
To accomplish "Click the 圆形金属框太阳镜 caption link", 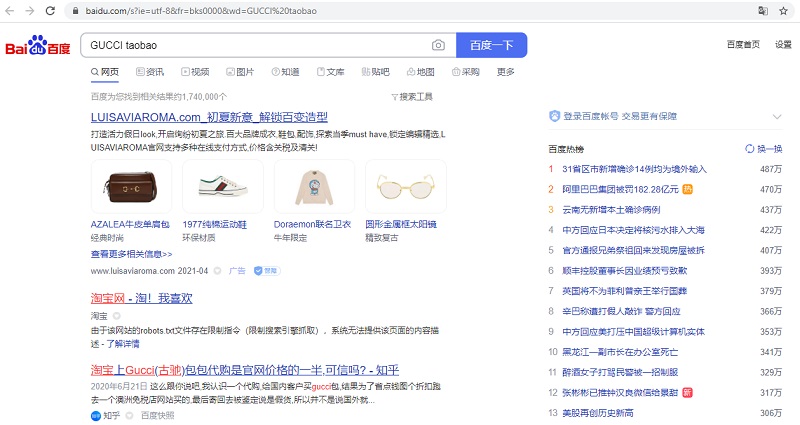I will (401, 224).
